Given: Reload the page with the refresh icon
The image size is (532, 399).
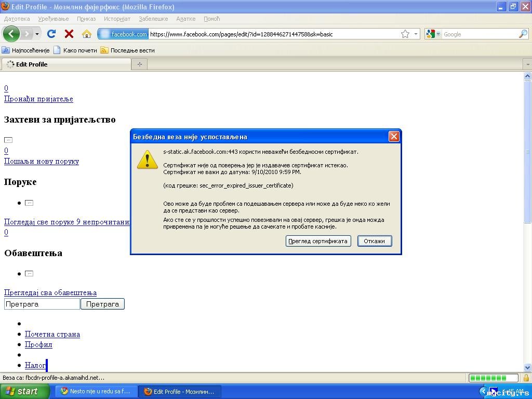Looking at the screenshot, I should click(x=51, y=34).
